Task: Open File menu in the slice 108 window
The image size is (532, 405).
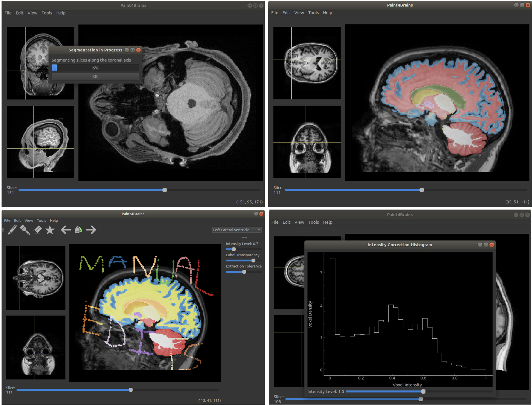Action: click(x=275, y=222)
